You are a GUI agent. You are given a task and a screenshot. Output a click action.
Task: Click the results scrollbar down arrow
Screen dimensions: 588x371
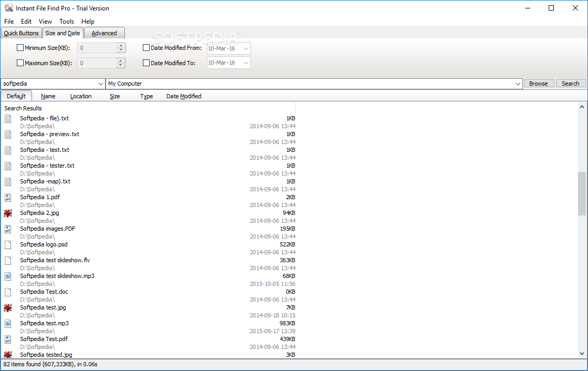tap(582, 353)
